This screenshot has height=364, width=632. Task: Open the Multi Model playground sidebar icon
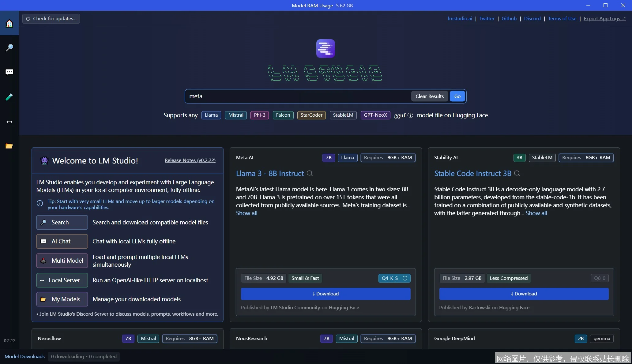pyautogui.click(x=9, y=97)
